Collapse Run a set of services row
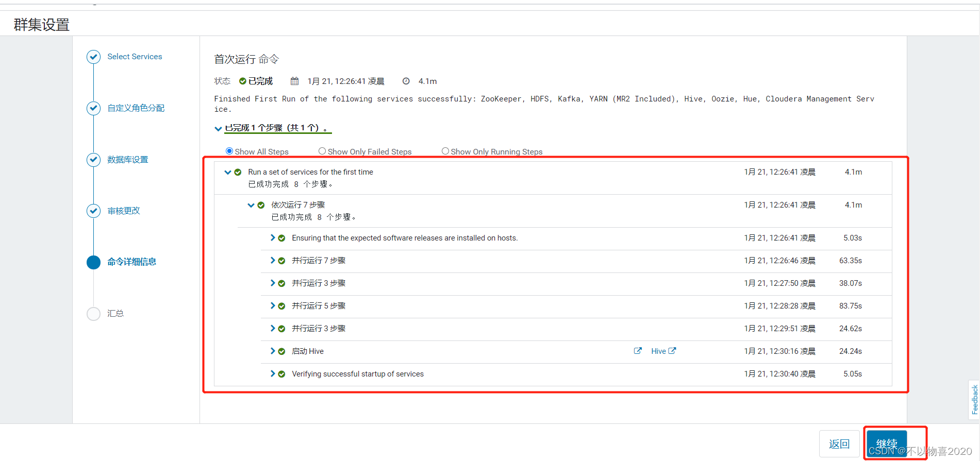980x461 pixels. [x=227, y=172]
